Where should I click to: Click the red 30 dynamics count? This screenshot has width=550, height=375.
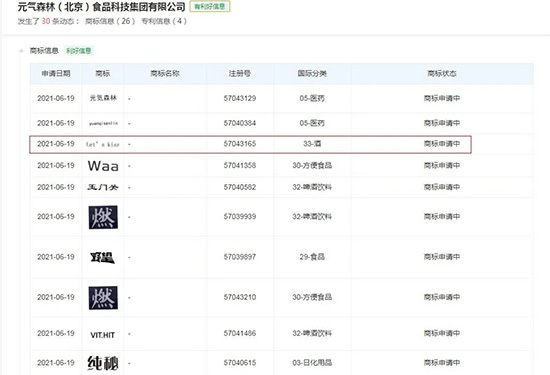pos(46,21)
